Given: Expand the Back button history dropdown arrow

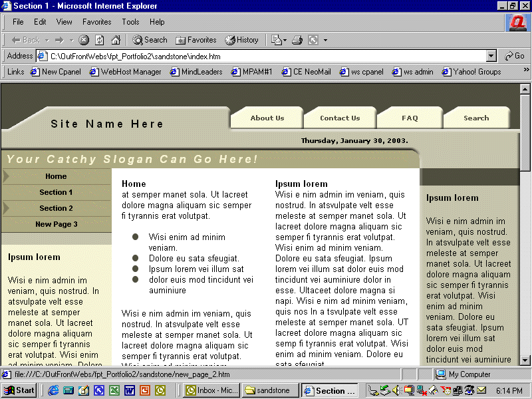Looking at the screenshot, I should click(x=47, y=41).
